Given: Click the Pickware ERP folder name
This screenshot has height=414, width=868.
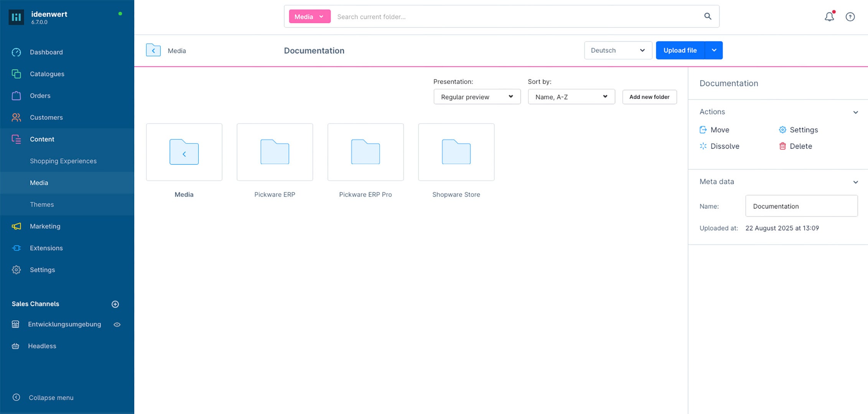Looking at the screenshot, I should 275,194.
